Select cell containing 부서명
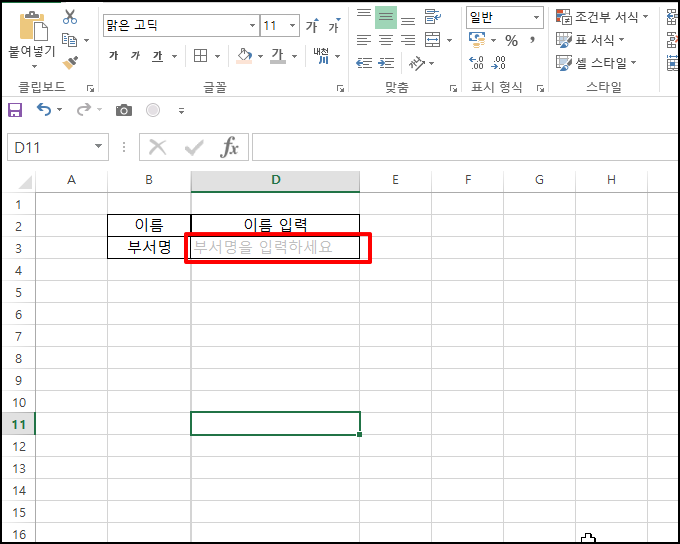Screen dimensions: 680x544 (149, 247)
